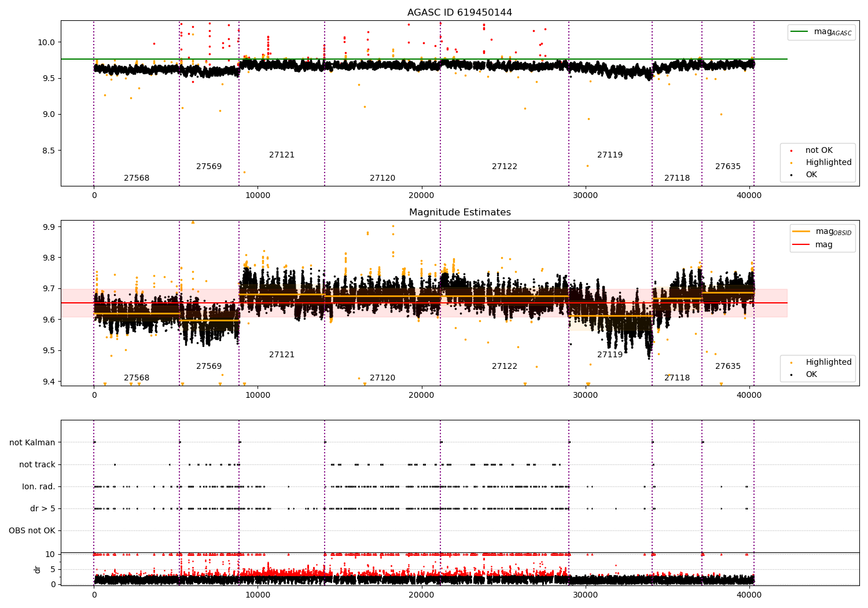Click OBSID label 27568 in Magnitude Estimates plot
Viewport: 868px width, 608px height.
click(x=137, y=378)
